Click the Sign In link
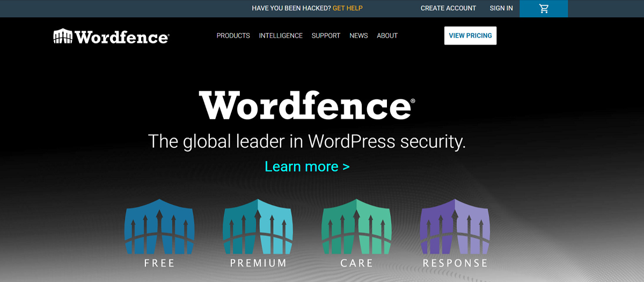 pos(501,9)
